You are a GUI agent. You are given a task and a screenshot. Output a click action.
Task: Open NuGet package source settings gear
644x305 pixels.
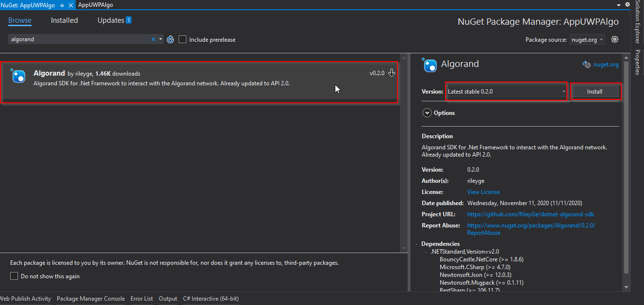pyautogui.click(x=615, y=39)
